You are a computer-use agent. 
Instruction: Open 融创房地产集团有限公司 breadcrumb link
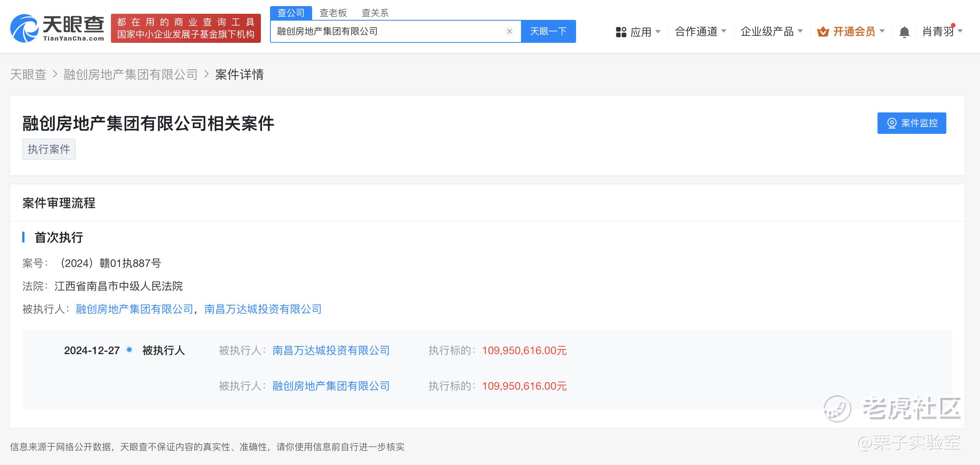click(x=130, y=74)
